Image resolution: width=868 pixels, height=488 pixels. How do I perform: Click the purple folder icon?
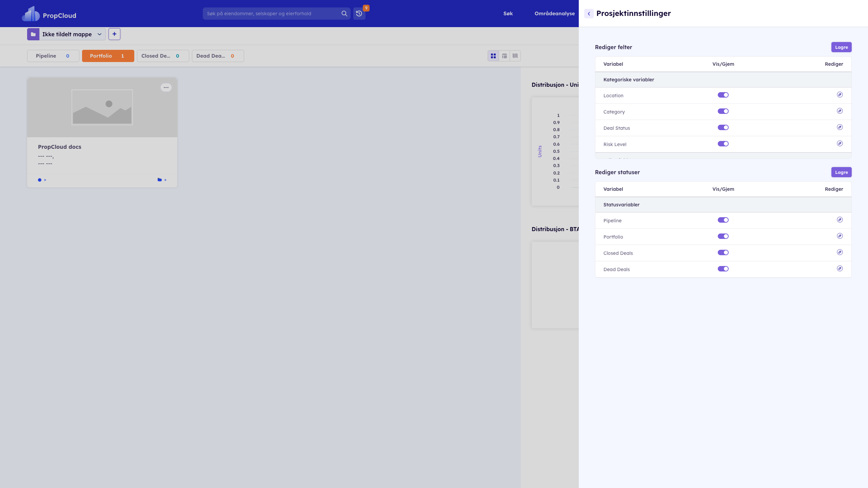33,34
